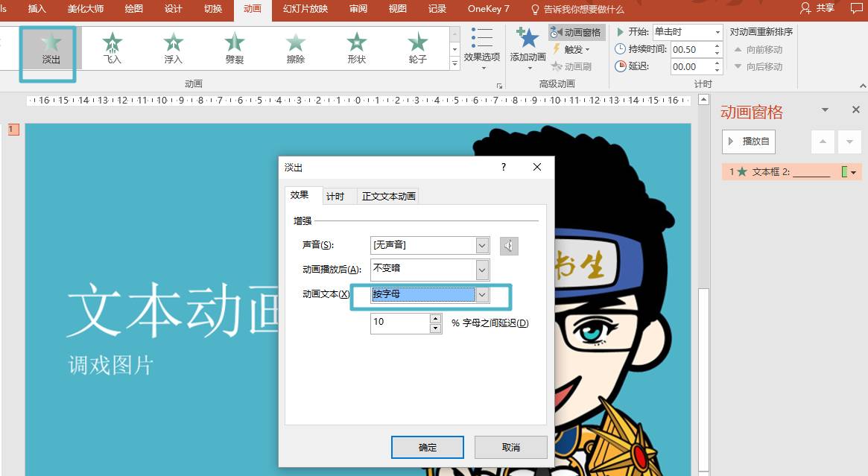868x476 pixels.
Task: Open the 审阅 review ribbon tab
Action: pos(358,9)
